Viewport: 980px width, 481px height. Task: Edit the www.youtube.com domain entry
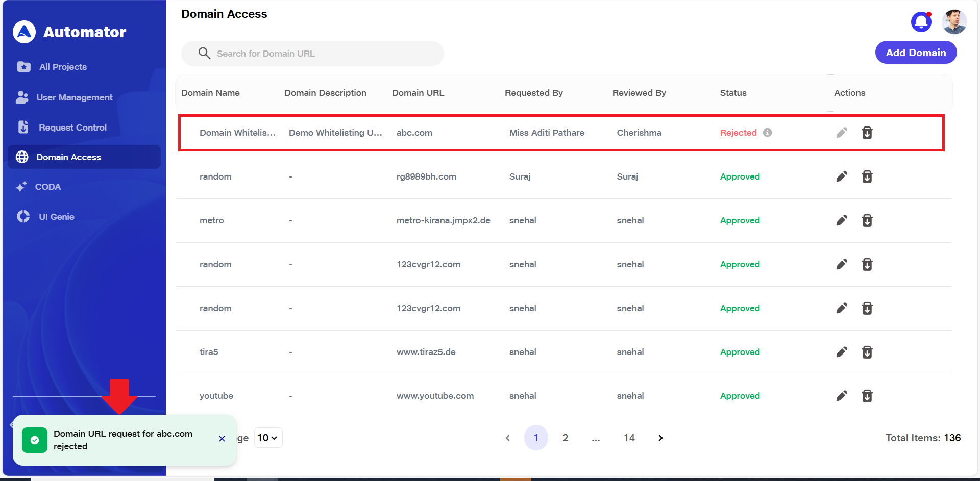[x=842, y=396]
